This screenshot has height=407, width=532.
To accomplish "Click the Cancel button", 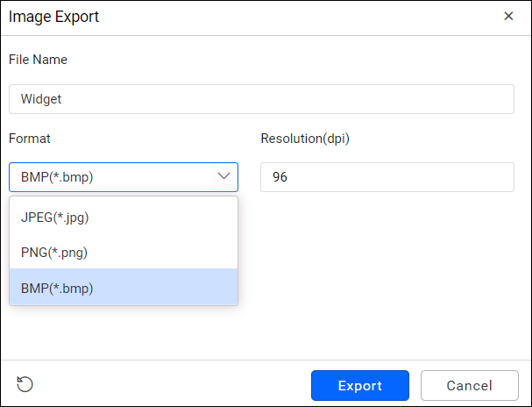I will point(469,385).
